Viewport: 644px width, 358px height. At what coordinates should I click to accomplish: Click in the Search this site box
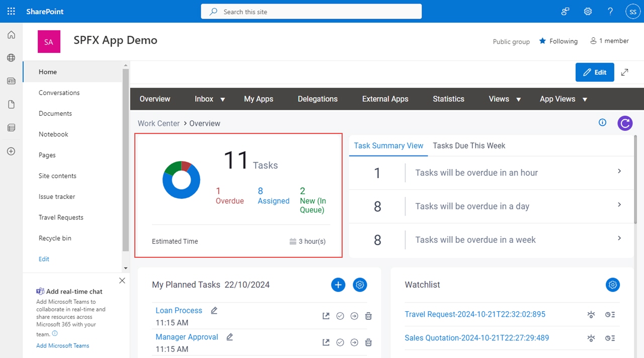[311, 12]
